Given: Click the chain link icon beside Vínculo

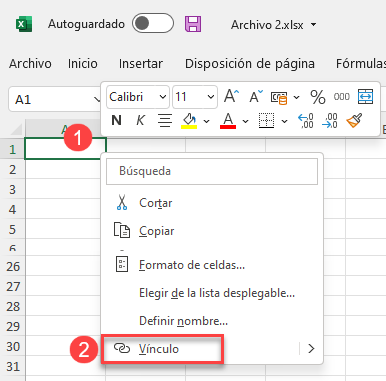Looking at the screenshot, I should click(x=122, y=348).
